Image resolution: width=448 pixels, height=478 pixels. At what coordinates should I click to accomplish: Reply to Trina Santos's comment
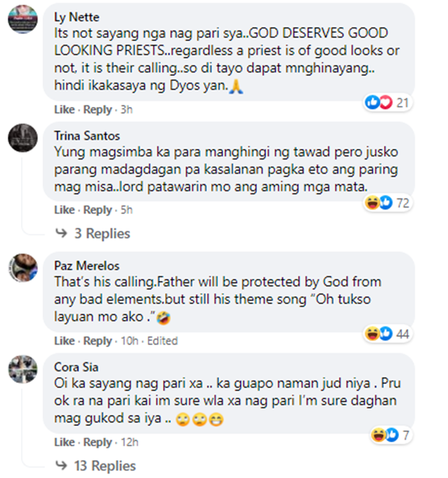click(98, 210)
